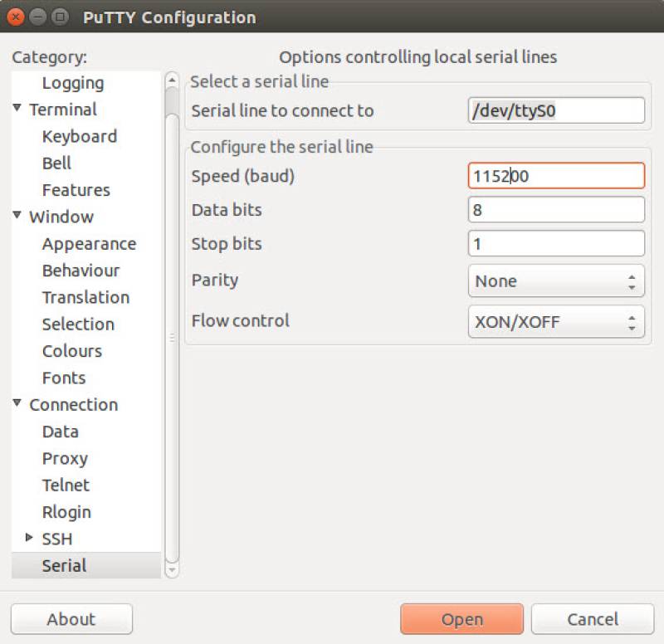The image size is (664, 644).
Task: Collapse the Terminal category triangle
Action: pyautogui.click(x=17, y=109)
